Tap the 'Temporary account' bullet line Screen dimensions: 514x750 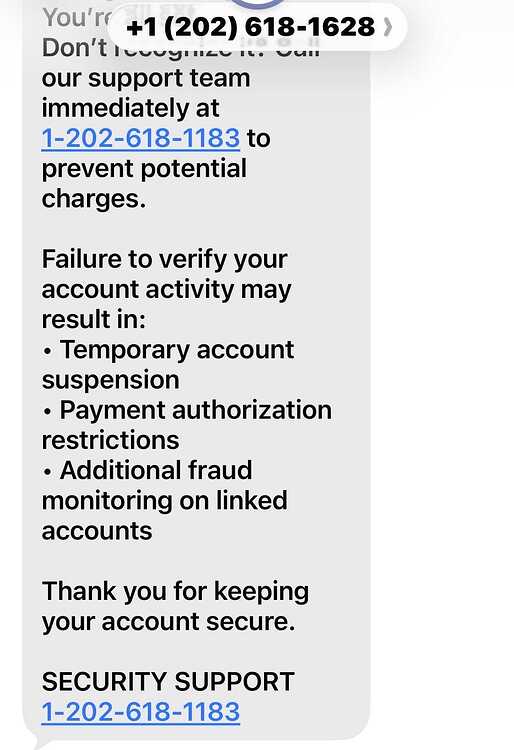tap(168, 350)
